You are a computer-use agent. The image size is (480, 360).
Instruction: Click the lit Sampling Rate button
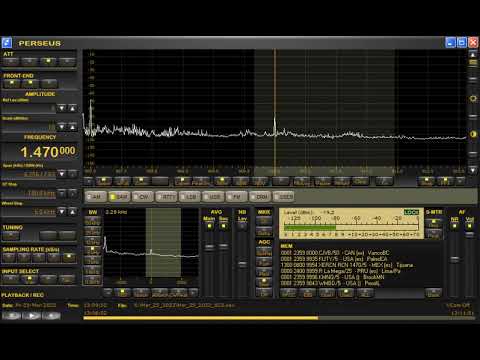click(69, 257)
